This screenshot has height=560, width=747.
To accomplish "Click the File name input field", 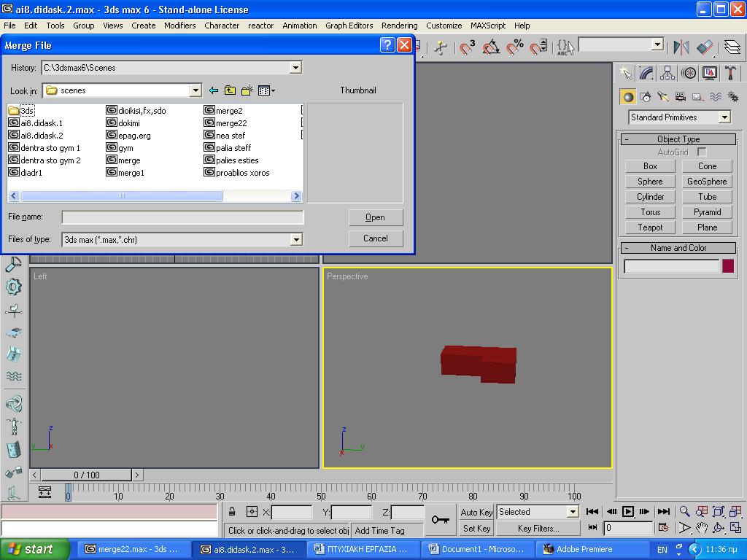I will tap(182, 217).
